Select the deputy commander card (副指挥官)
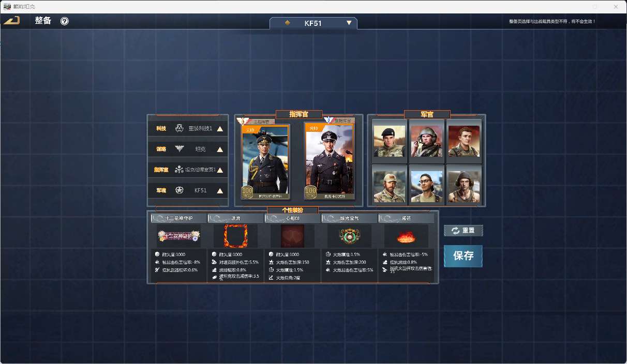627x364 pixels. (x=329, y=162)
